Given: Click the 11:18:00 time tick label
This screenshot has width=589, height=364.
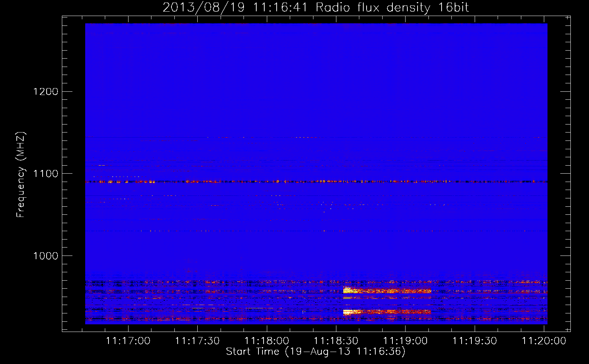Looking at the screenshot, I should pyautogui.click(x=267, y=341).
